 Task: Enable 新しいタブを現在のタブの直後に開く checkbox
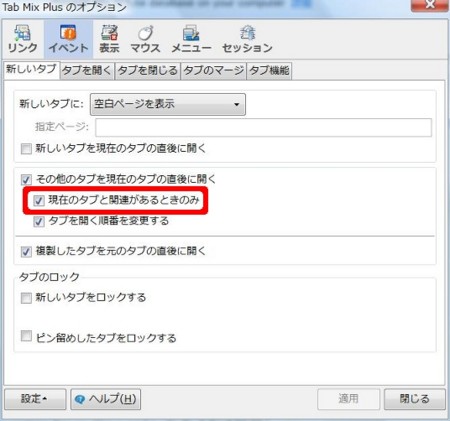(26, 149)
